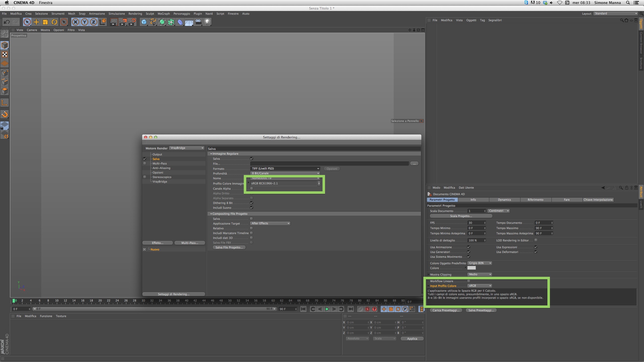Add a Cube primitive object
The width and height of the screenshot is (644, 362).
coord(144,22)
